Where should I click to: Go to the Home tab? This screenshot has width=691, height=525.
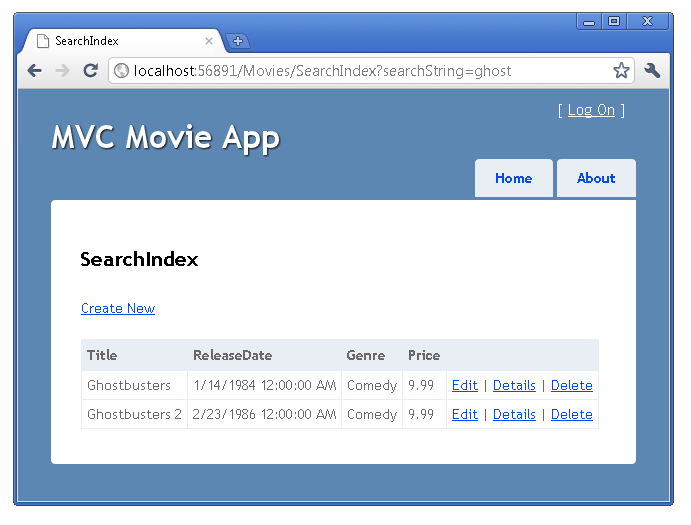[x=513, y=178]
